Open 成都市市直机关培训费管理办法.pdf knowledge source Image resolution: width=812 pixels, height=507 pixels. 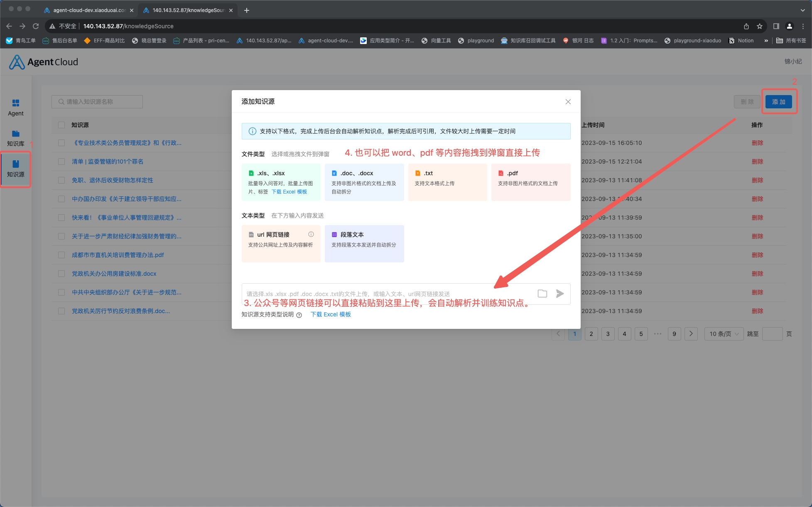click(118, 255)
